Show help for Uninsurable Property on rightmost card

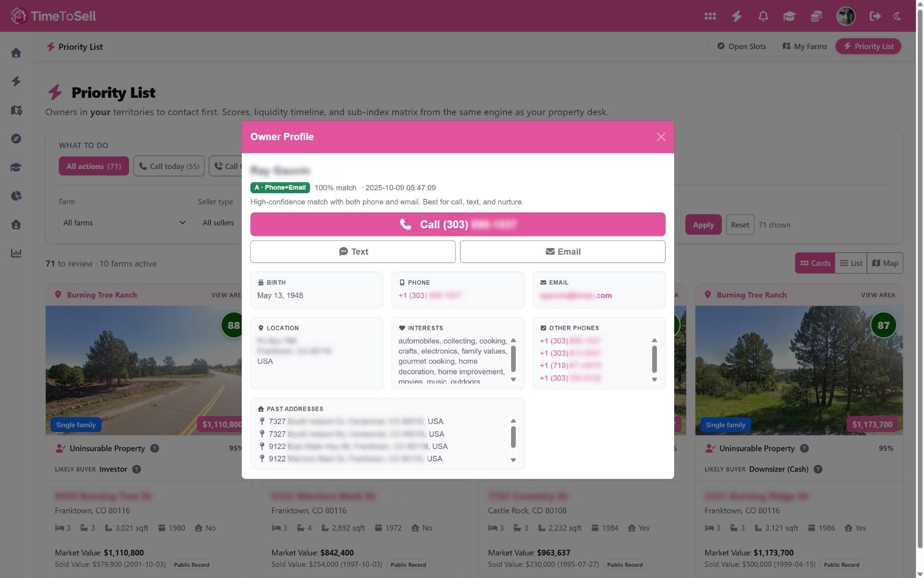coord(804,448)
